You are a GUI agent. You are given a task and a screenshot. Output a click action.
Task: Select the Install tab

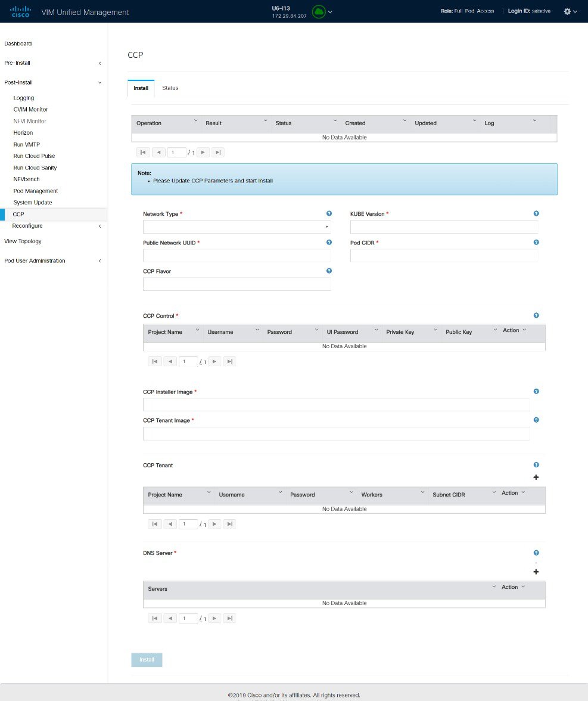141,88
